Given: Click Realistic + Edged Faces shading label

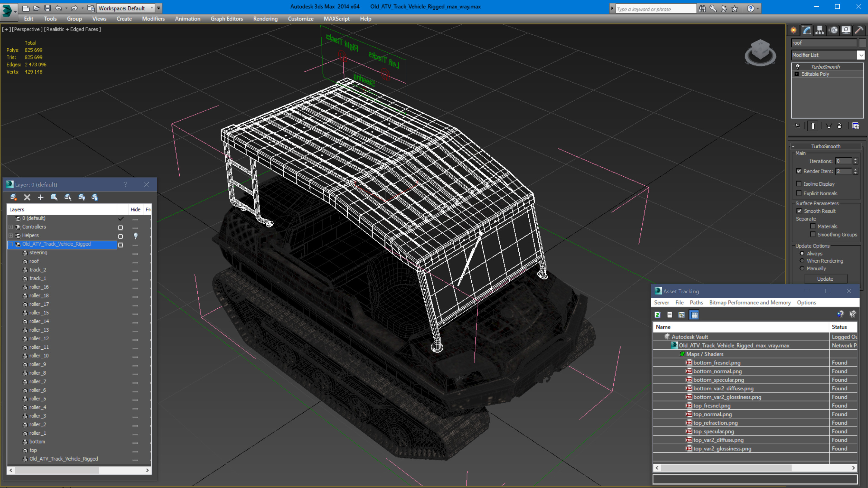Looking at the screenshot, I should [72, 29].
